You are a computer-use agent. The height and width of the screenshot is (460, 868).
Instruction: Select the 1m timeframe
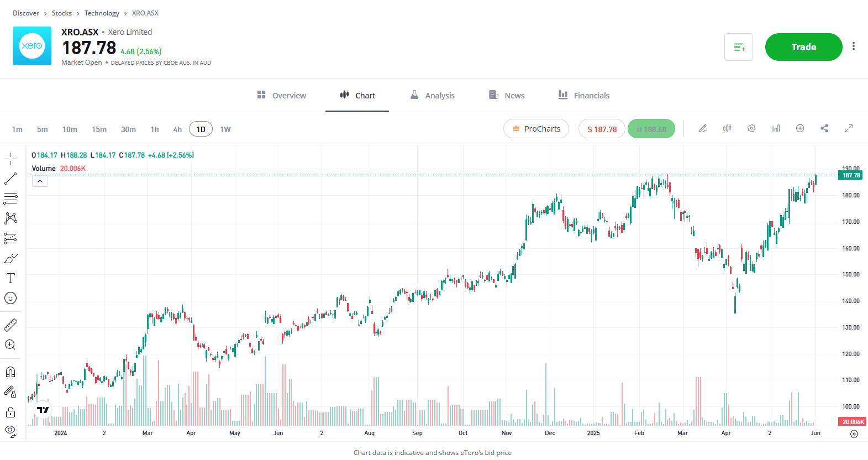17,129
